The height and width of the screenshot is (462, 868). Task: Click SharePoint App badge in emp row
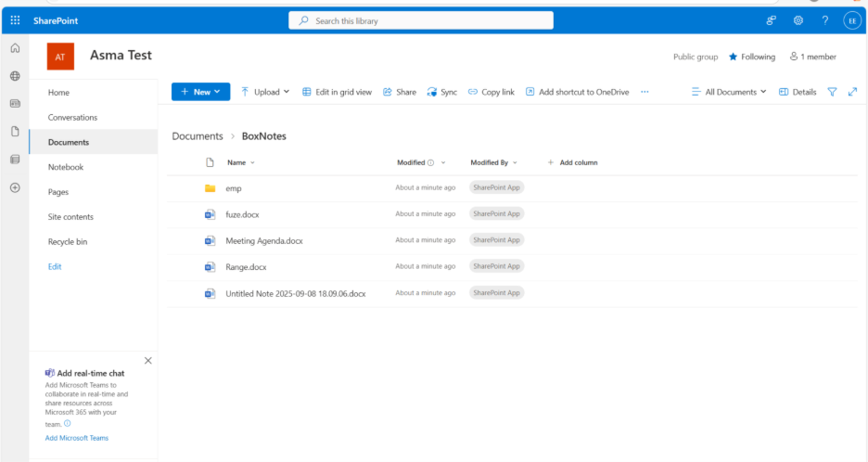pos(496,187)
